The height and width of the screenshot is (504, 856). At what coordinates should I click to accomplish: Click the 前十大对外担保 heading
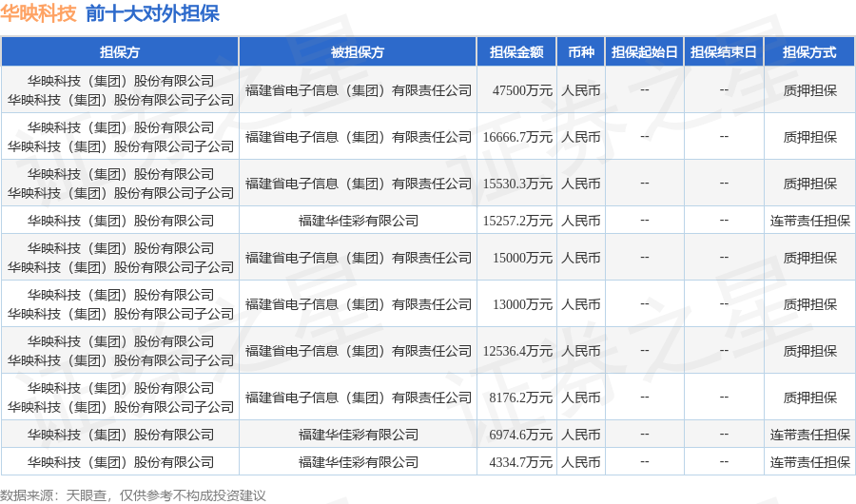click(x=152, y=13)
